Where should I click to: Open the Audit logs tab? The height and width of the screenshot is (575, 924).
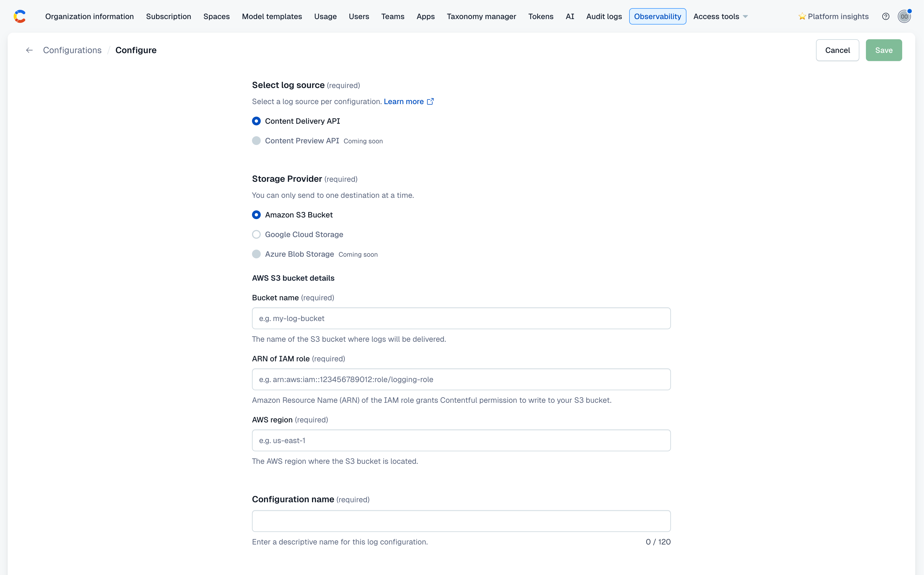(604, 16)
